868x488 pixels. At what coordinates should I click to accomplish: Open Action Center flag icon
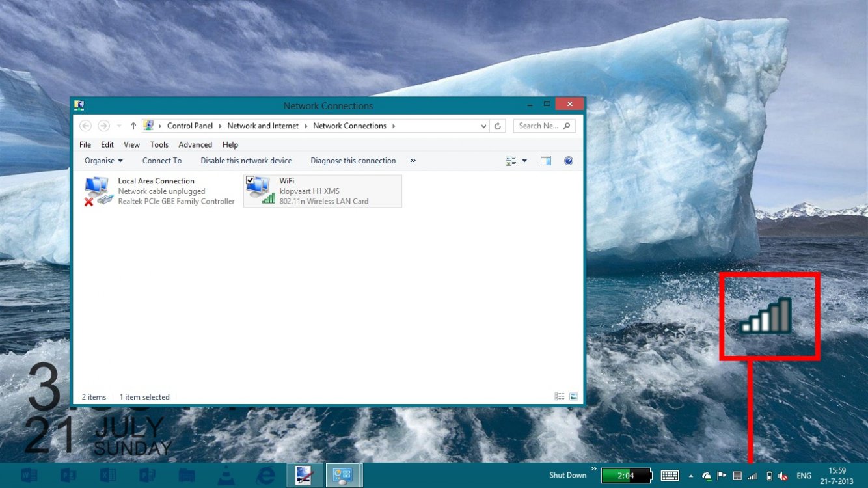722,476
